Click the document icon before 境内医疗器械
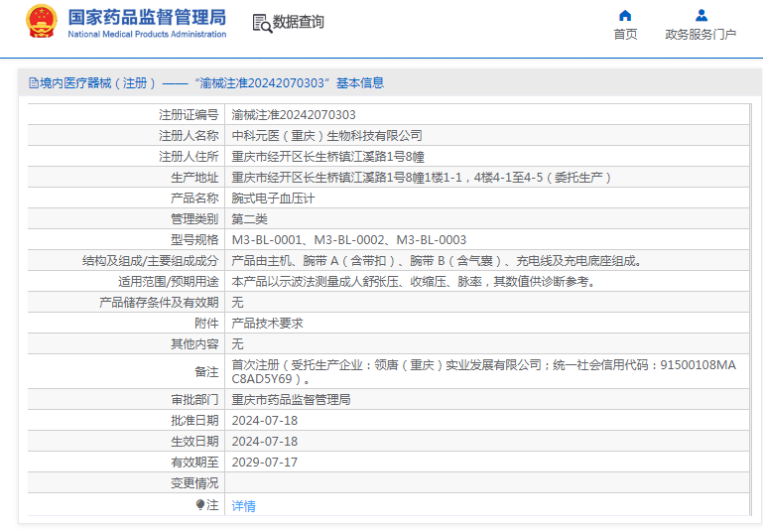The width and height of the screenshot is (763, 532). 34,83
